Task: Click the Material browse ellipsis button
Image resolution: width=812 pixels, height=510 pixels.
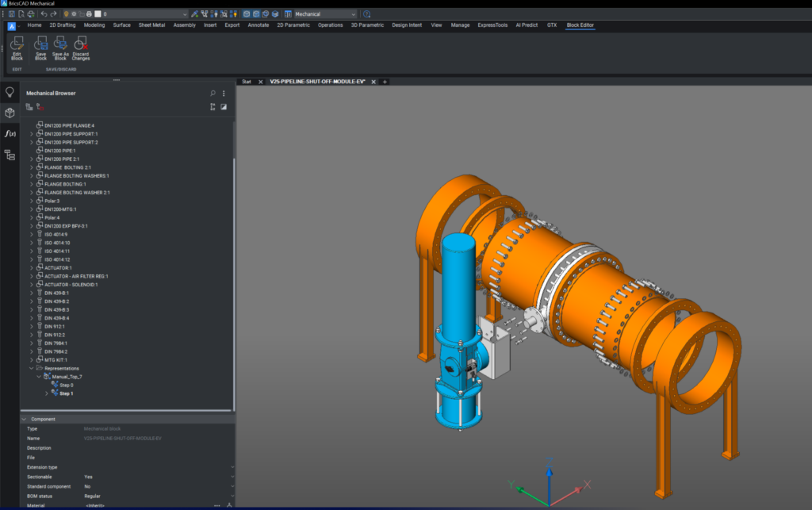Action: pyautogui.click(x=217, y=505)
